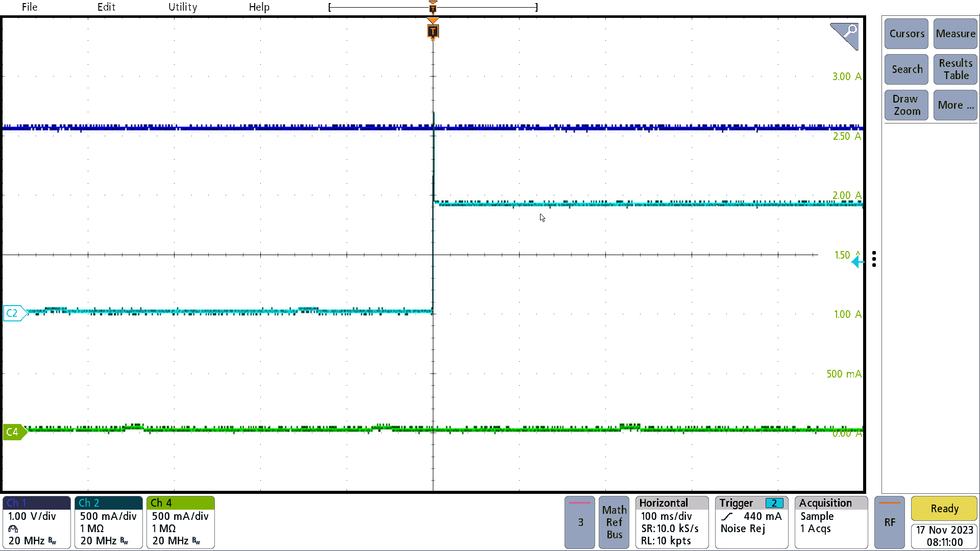Click the Ch 1 probe coupling icon

(13, 529)
